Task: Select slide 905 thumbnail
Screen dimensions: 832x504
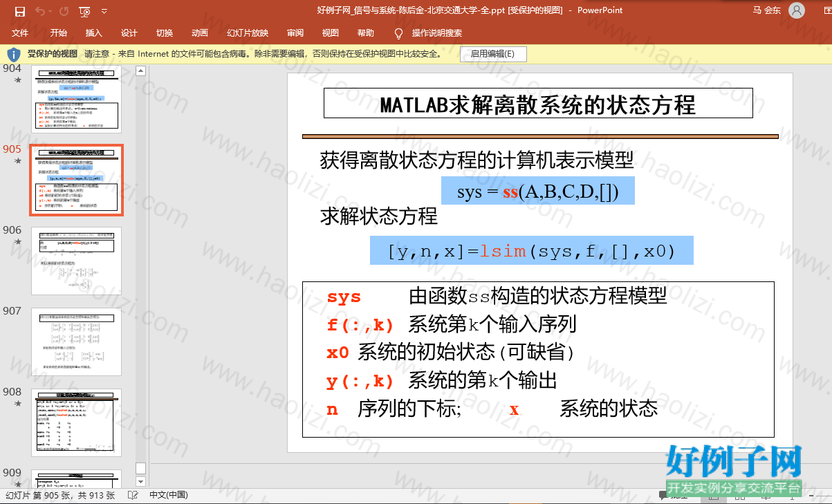Action: (76, 180)
